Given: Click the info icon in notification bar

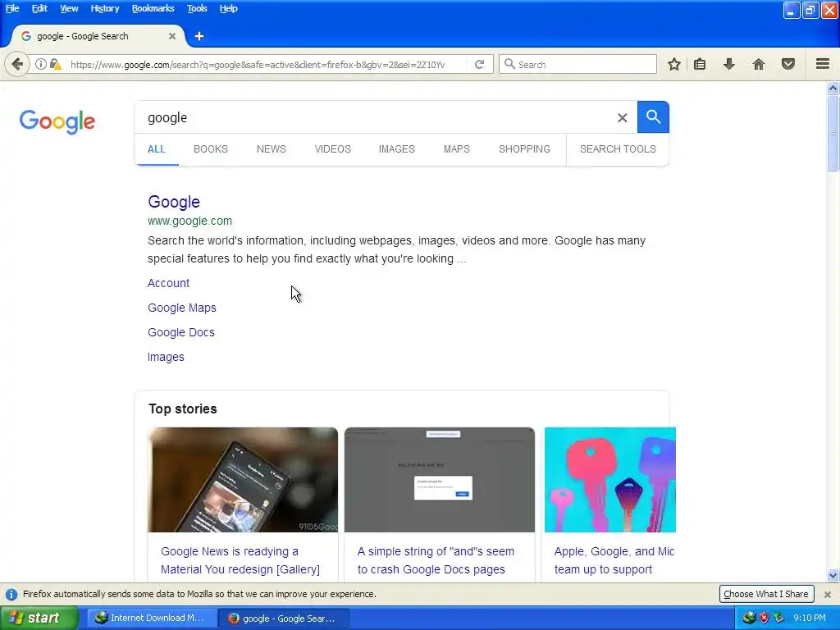Looking at the screenshot, I should 11,594.
